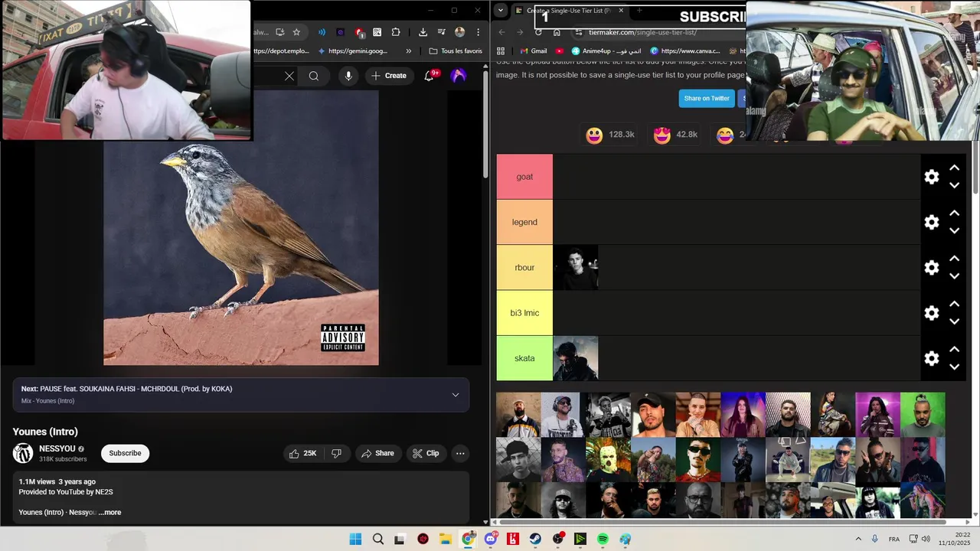Viewport: 980px width, 551px height.
Task: Move the bi3 lmic tier up
Action: point(954,304)
